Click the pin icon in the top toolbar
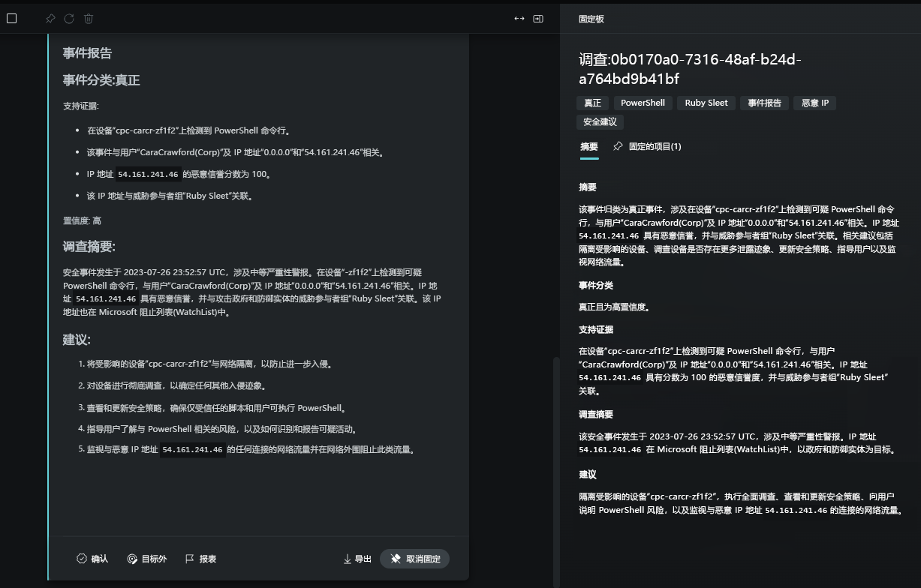The width and height of the screenshot is (921, 588). 50,19
